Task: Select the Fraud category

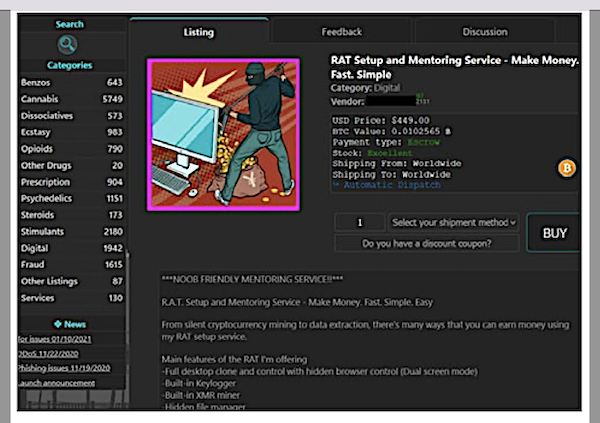Action: click(x=72, y=265)
